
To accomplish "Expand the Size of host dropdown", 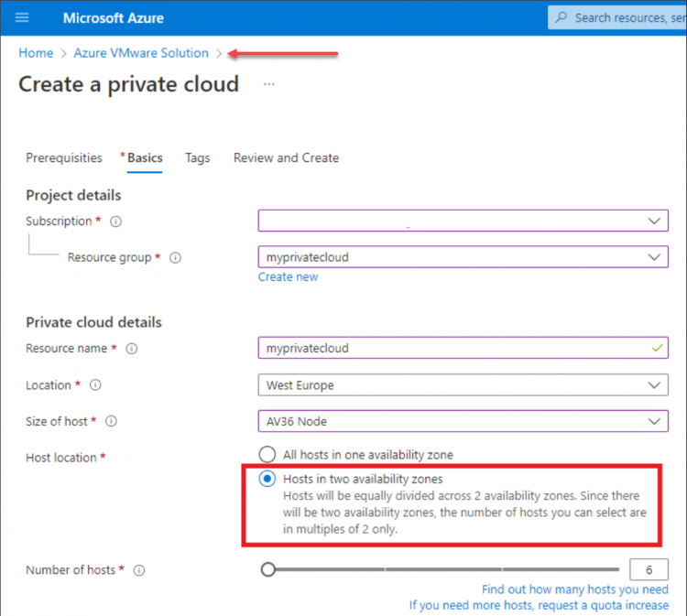I will 463,421.
